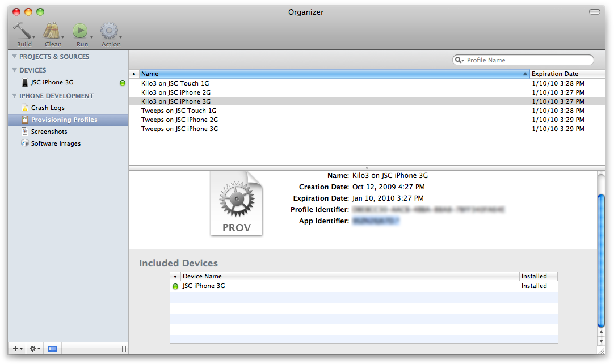Open the Action gear menu
The image size is (614, 364).
pos(110,32)
